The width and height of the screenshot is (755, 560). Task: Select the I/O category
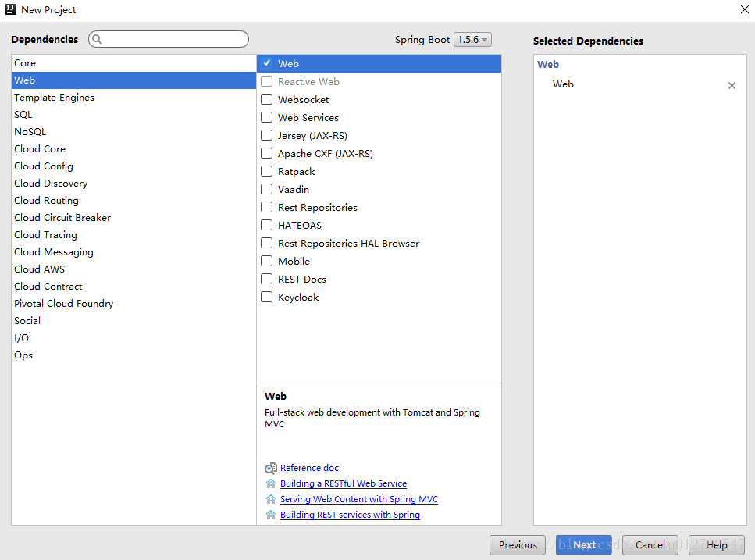(134, 338)
